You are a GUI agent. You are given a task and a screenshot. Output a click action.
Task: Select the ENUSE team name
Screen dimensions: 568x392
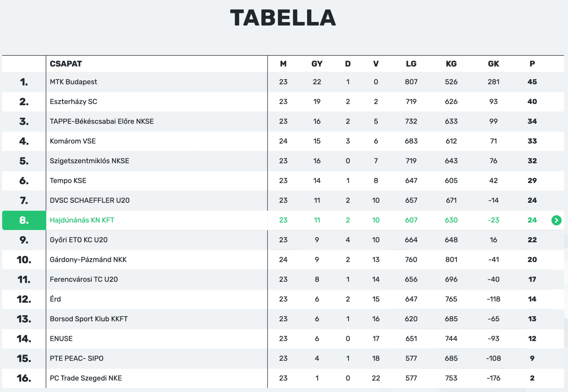pos(61,339)
